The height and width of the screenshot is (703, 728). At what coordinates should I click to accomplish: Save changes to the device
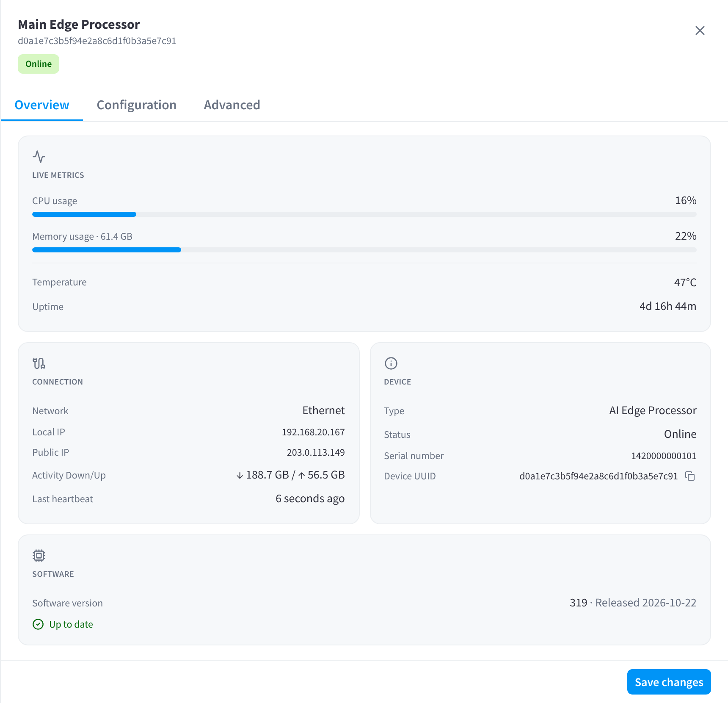pos(669,682)
